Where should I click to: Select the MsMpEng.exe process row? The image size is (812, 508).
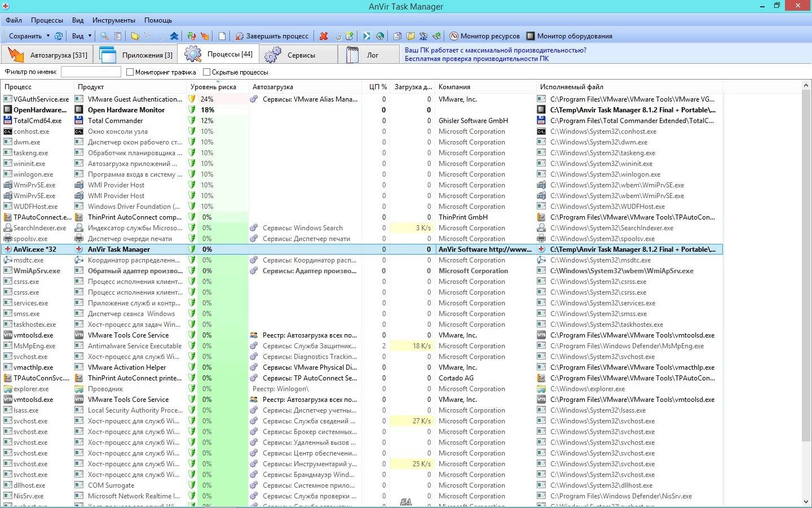(x=361, y=346)
